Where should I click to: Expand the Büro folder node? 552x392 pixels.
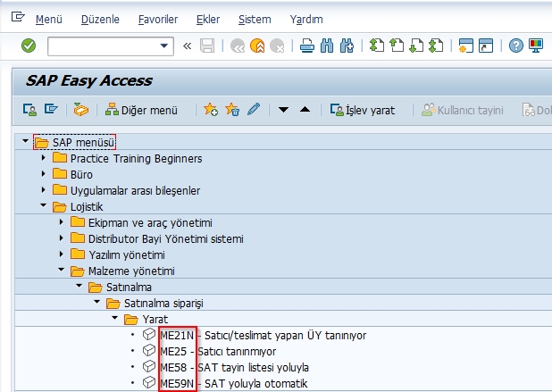click(x=43, y=175)
